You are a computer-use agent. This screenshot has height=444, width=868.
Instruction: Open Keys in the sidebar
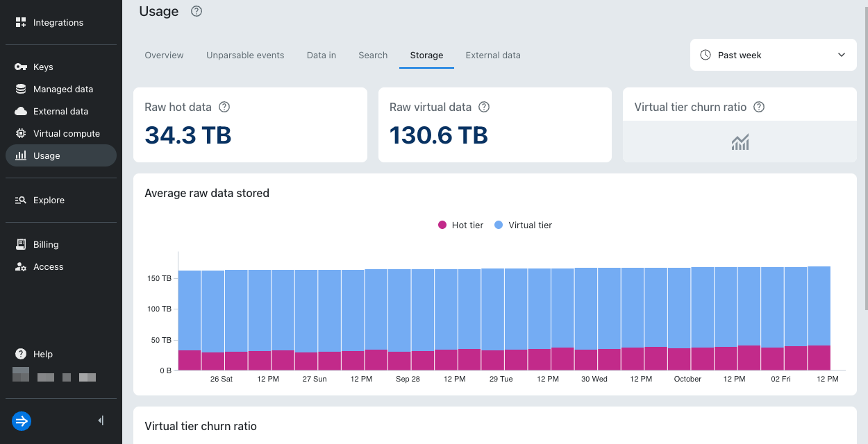(61, 67)
